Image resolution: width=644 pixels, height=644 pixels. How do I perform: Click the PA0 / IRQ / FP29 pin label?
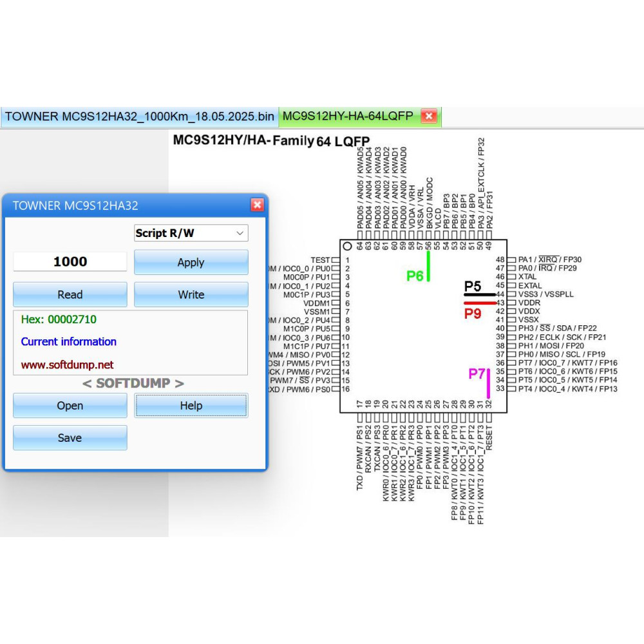pyautogui.click(x=547, y=268)
